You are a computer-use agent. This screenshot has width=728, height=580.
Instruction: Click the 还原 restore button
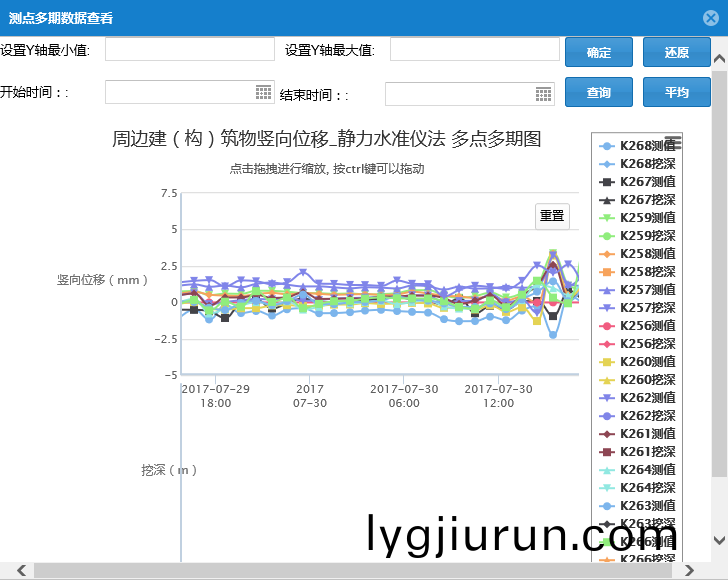point(676,52)
